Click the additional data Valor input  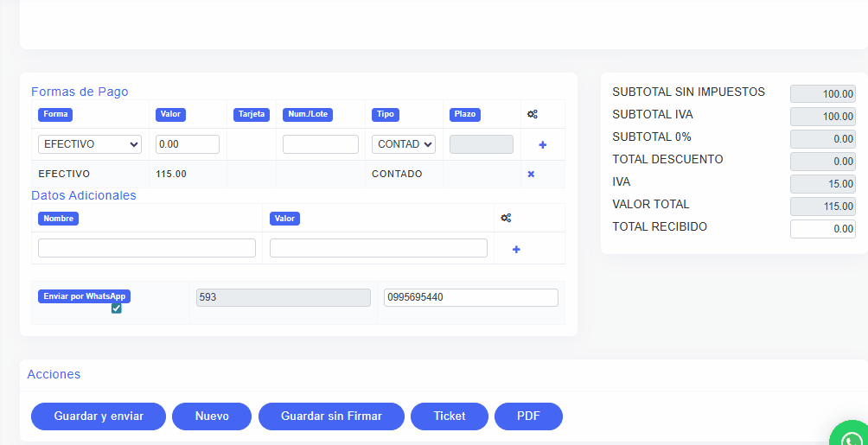pyautogui.click(x=379, y=248)
